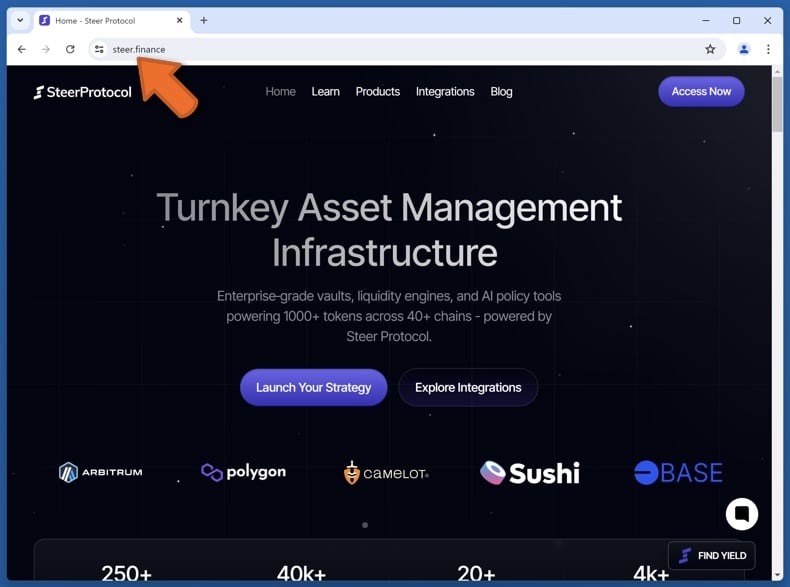
Task: Open site information icon beside URL
Action: 99,49
